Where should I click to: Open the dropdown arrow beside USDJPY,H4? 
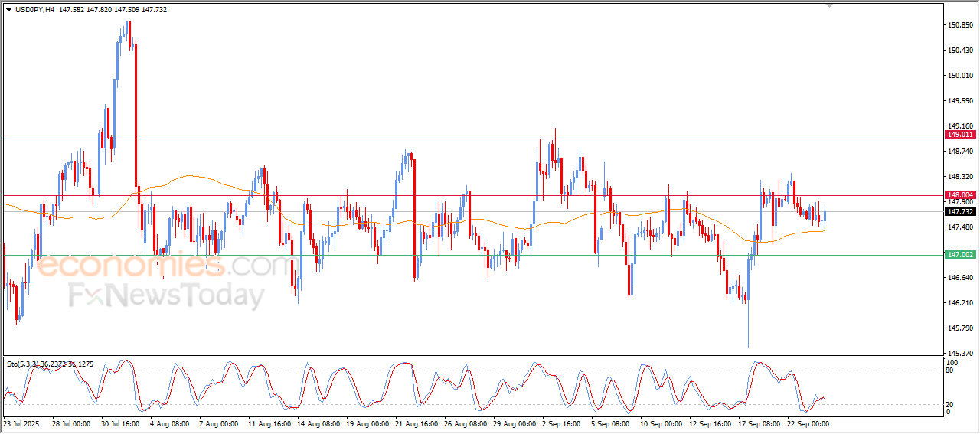coord(8,9)
